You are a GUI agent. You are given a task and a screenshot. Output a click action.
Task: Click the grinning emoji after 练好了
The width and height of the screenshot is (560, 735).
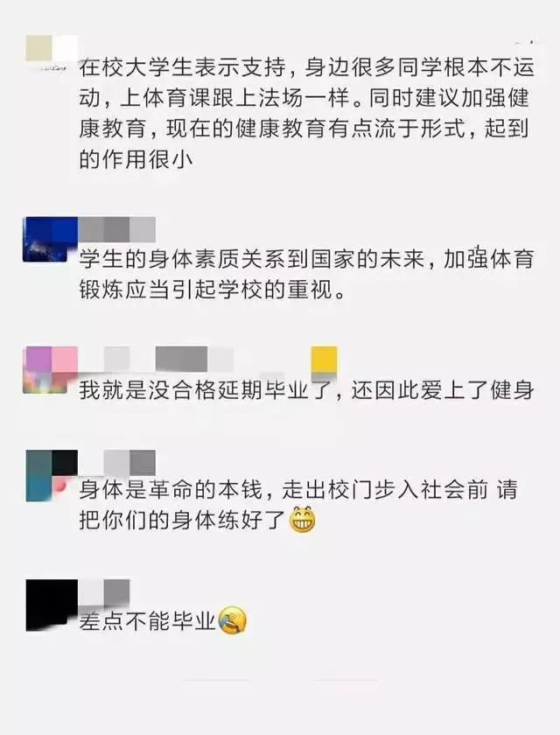point(302,520)
